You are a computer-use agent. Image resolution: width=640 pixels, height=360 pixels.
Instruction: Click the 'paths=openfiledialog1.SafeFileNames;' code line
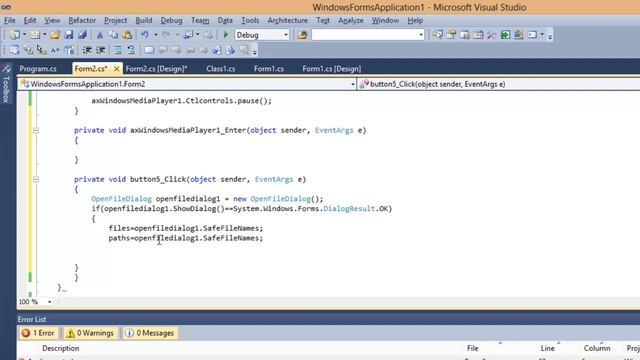pyautogui.click(x=186, y=238)
